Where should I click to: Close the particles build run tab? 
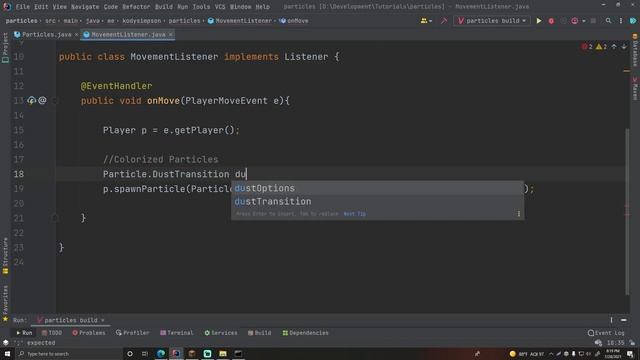click(103, 320)
